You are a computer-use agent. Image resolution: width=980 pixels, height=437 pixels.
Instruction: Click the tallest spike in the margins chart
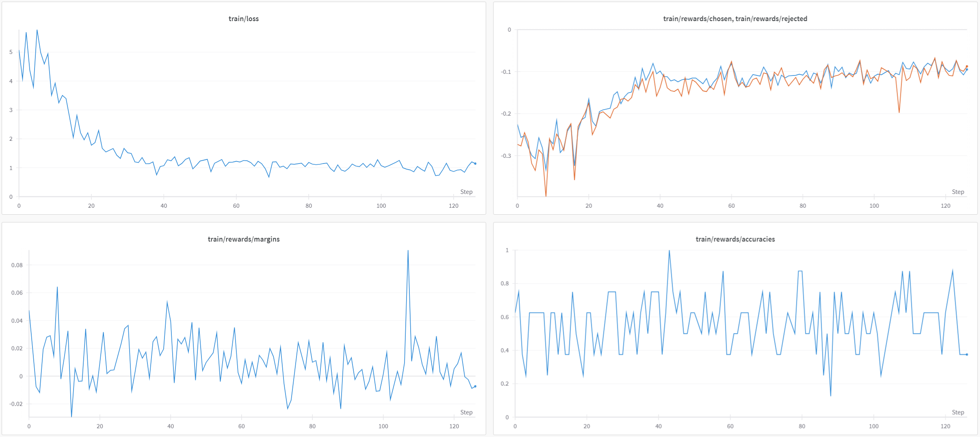click(x=408, y=251)
